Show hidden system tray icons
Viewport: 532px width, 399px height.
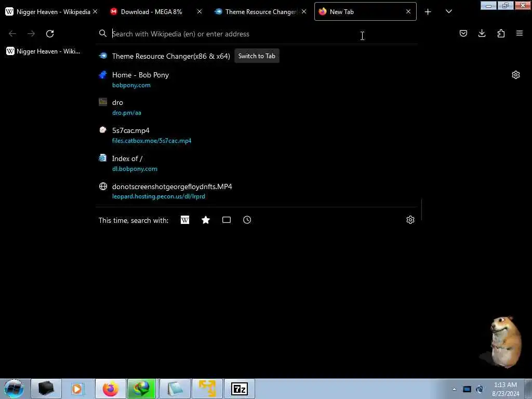click(x=454, y=389)
